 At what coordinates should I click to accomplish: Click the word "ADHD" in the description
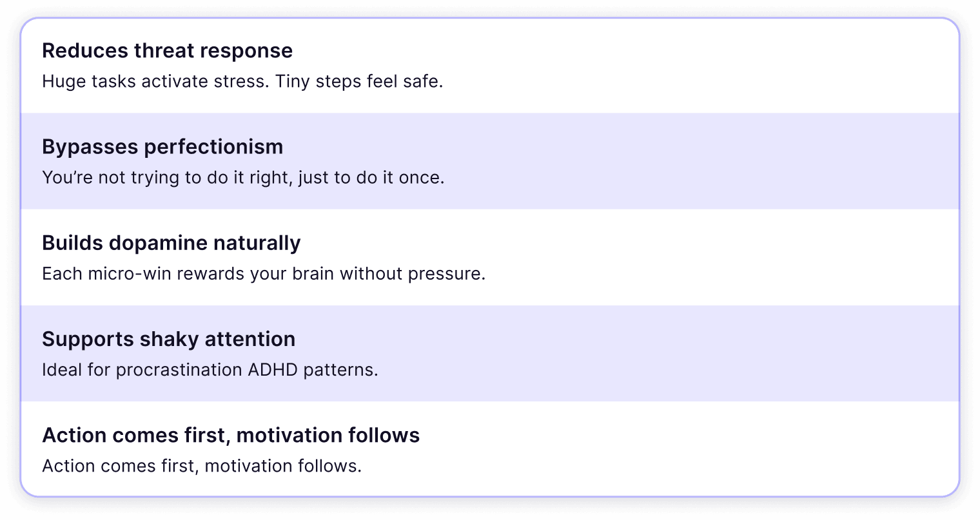273,371
